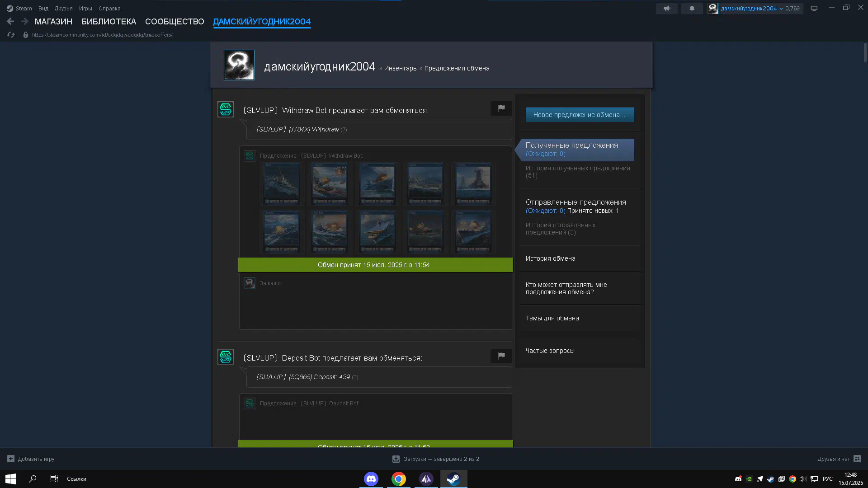The height and width of the screenshot is (488, 868).
Task: Open the Друзья menu
Action: pos(63,8)
